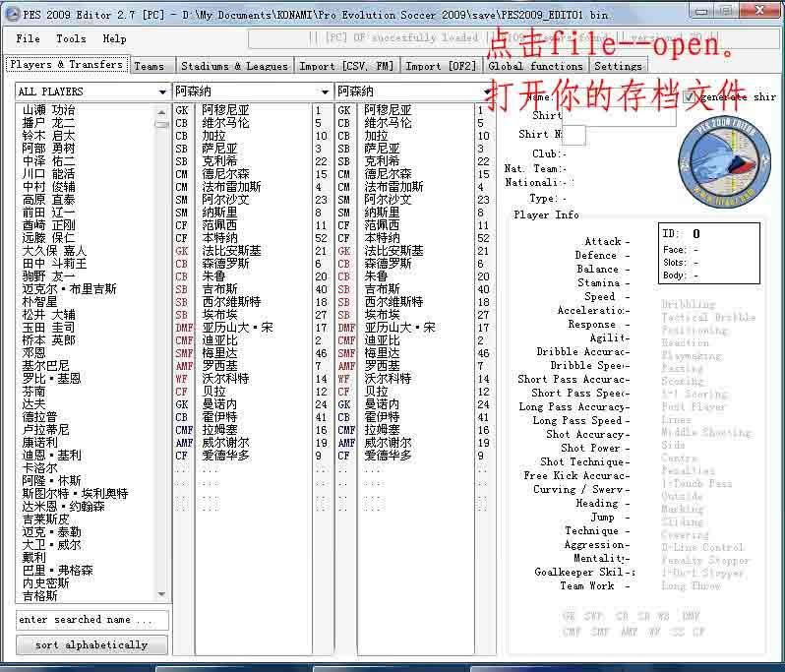
Task: Switch to Stadiums & Leagues tab
Action: 234,66
